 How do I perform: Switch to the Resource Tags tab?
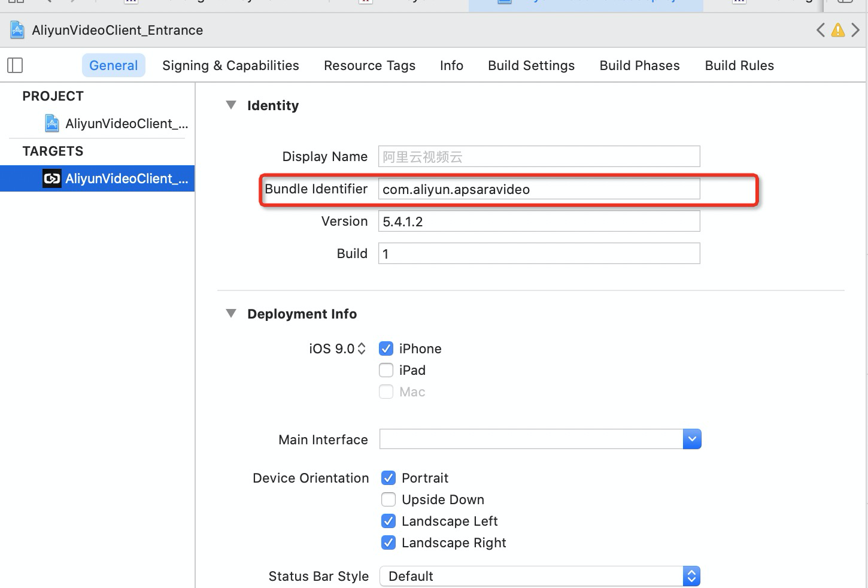[369, 65]
